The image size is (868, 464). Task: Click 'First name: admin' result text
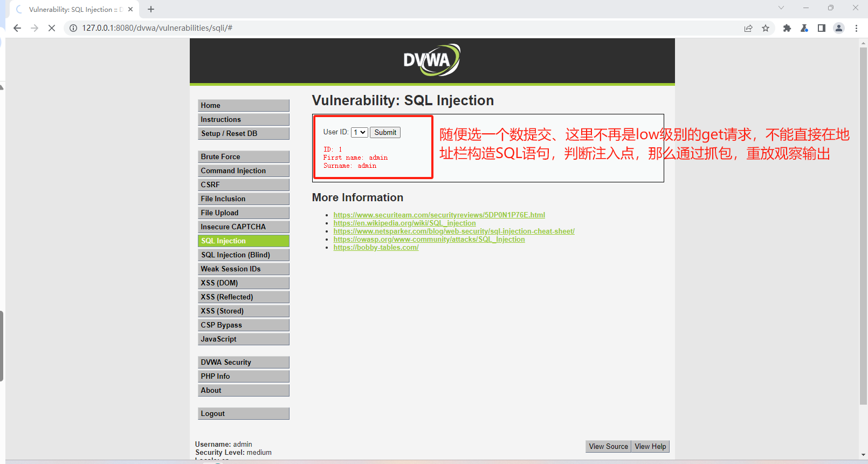[x=355, y=158]
